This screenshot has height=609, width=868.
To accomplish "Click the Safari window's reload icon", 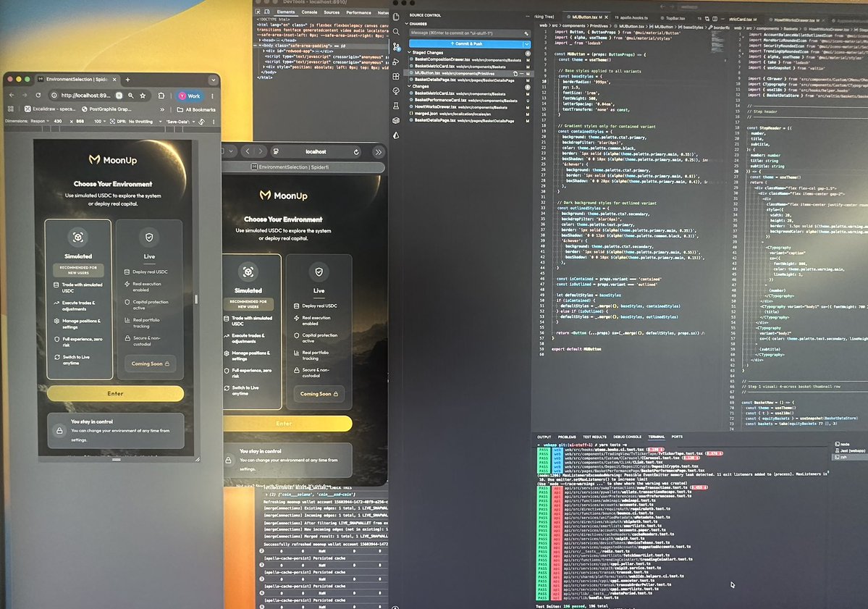I will (356, 151).
